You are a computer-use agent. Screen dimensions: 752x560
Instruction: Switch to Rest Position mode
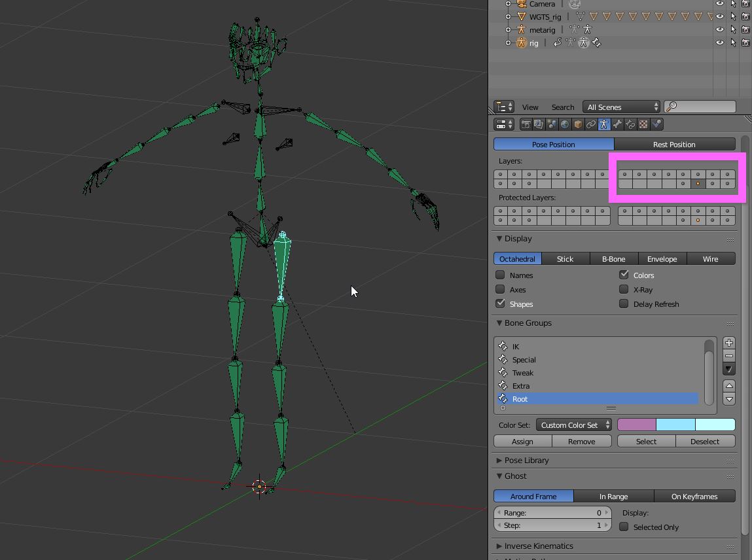coord(674,144)
